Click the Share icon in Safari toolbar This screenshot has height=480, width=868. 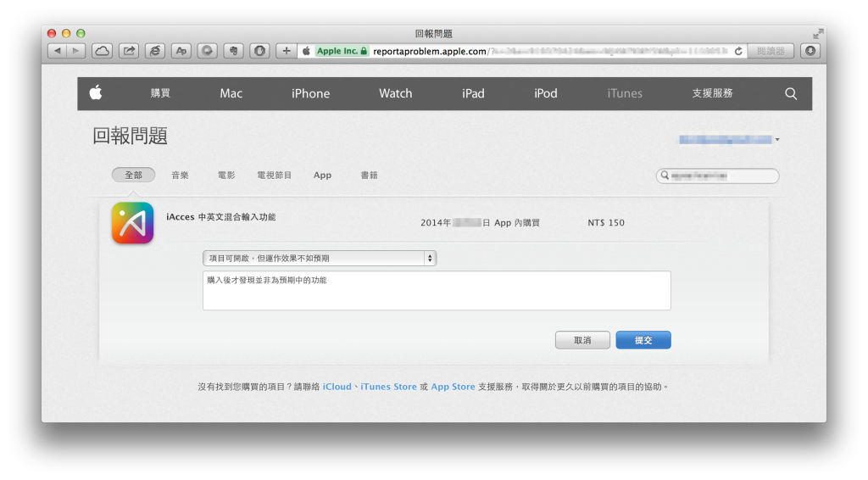click(x=129, y=51)
